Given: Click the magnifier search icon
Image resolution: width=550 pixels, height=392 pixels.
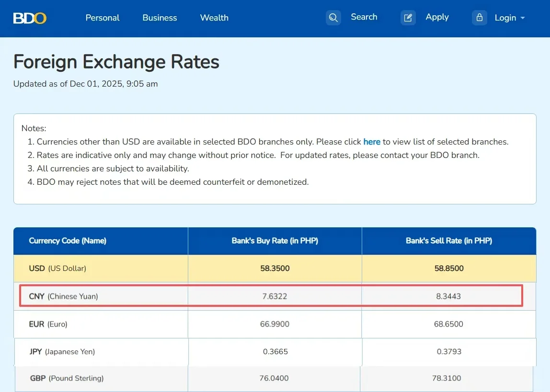Looking at the screenshot, I should [333, 18].
